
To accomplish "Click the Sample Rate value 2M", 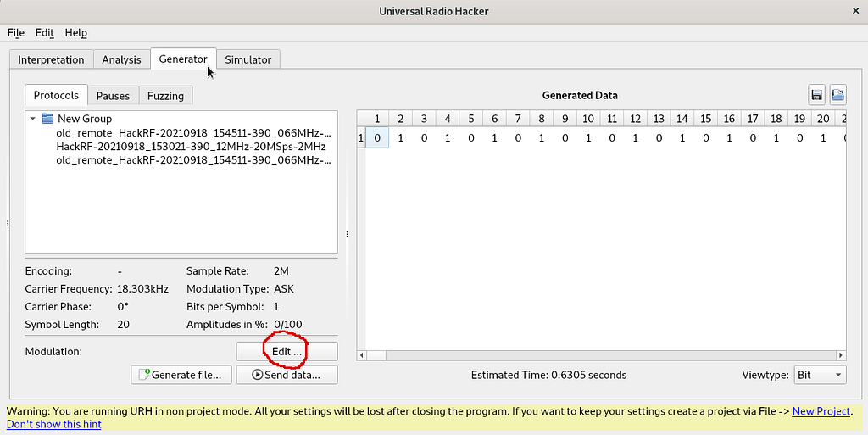I will (281, 271).
